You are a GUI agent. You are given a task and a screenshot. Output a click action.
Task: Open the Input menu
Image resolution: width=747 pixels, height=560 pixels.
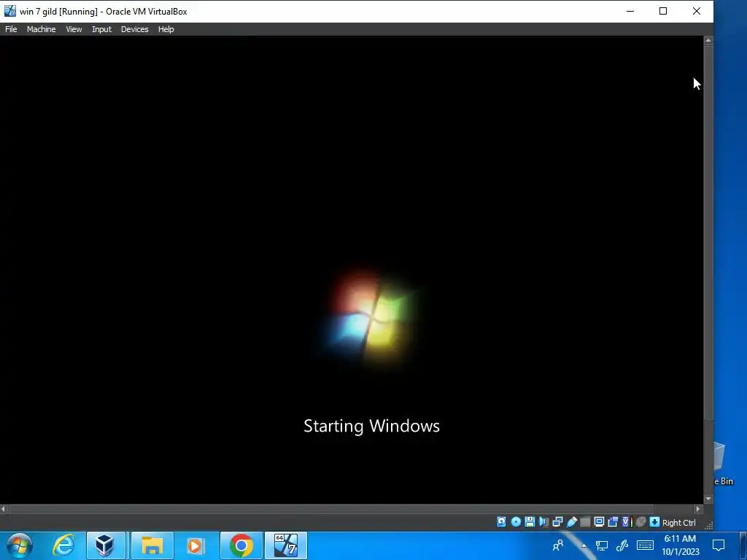101,29
